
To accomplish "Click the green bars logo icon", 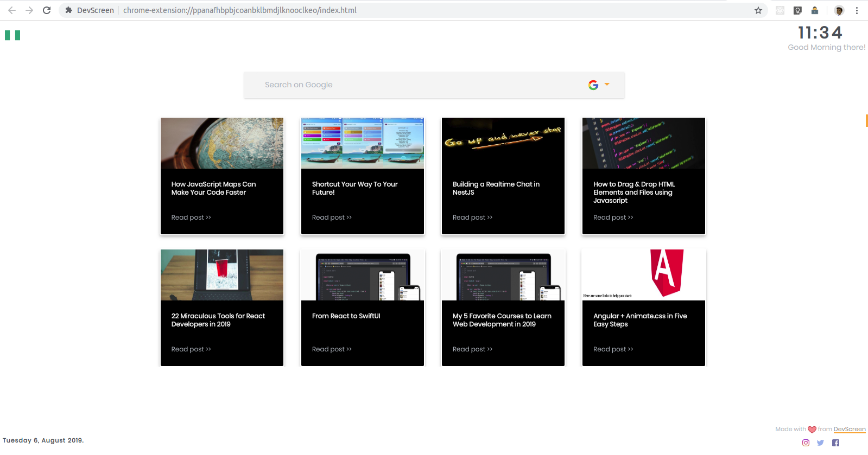I will [12, 35].
